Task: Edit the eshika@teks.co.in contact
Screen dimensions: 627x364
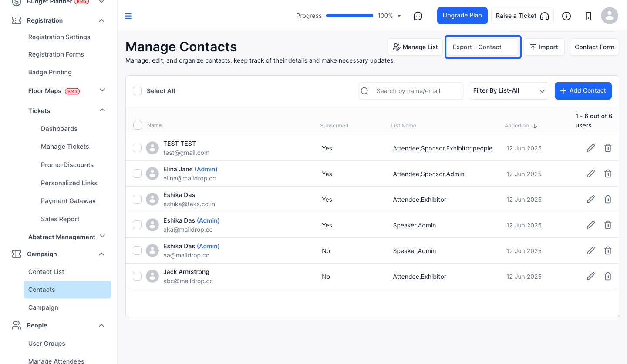Action: tap(591, 199)
